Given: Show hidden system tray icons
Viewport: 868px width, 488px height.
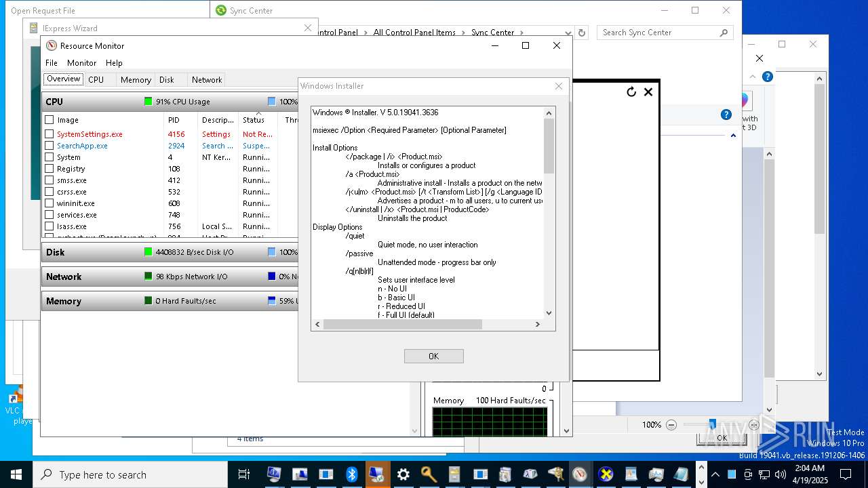Looking at the screenshot, I should (715, 474).
